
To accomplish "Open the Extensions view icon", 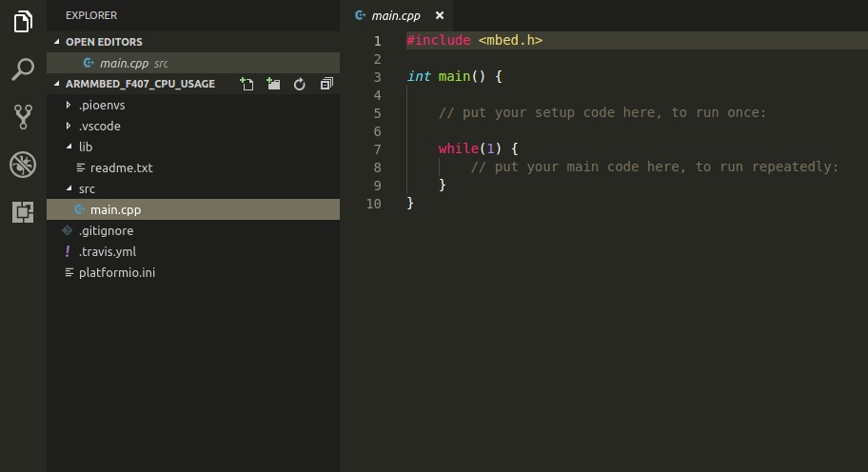I will [x=23, y=212].
